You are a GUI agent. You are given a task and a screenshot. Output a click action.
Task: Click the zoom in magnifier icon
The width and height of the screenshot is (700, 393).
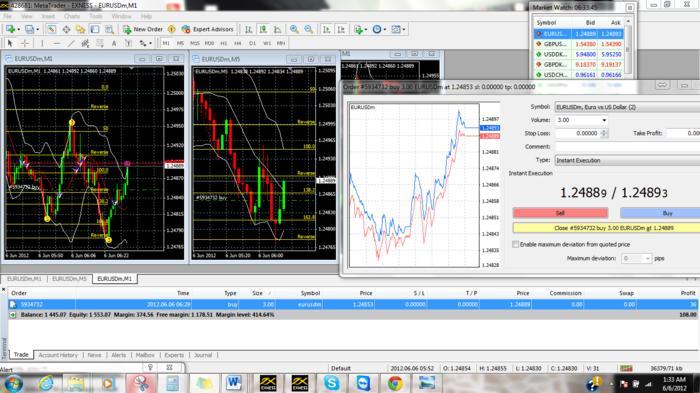pyautogui.click(x=294, y=29)
